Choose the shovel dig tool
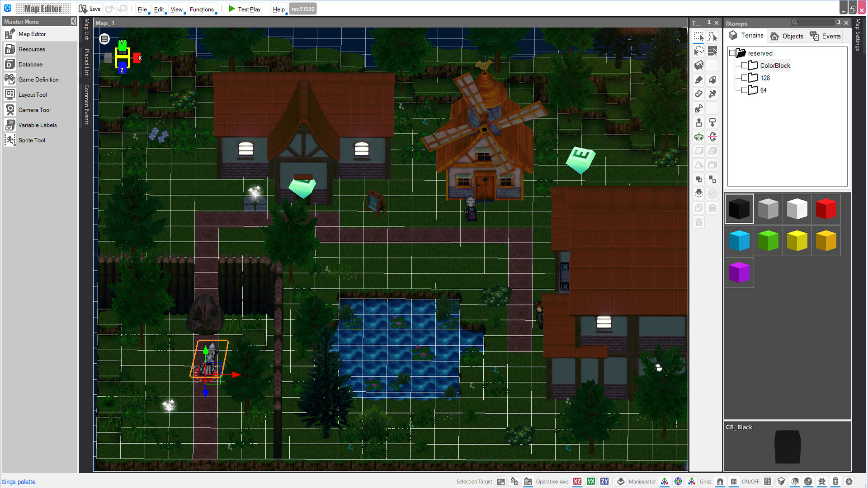Image resolution: width=868 pixels, height=488 pixels. [x=699, y=108]
